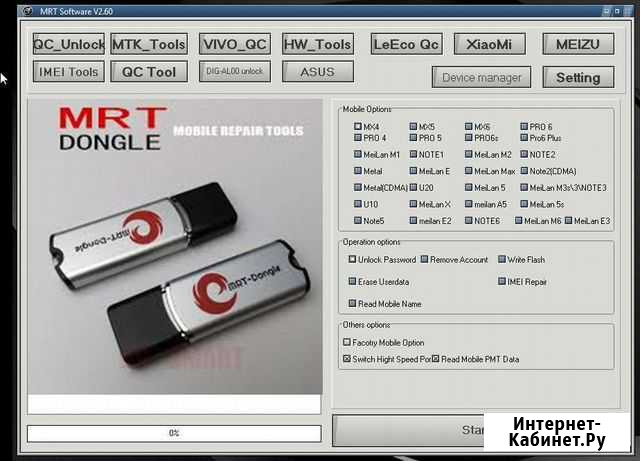Select the Metal(CDMA) checkbox
Viewport: 640px width, 461px height.
[x=358, y=187]
